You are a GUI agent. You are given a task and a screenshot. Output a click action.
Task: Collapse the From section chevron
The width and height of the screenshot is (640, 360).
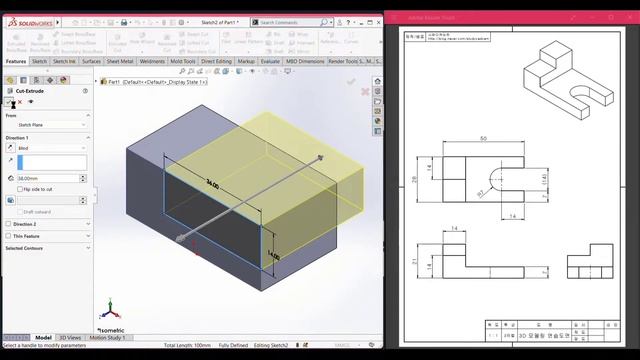click(88, 116)
